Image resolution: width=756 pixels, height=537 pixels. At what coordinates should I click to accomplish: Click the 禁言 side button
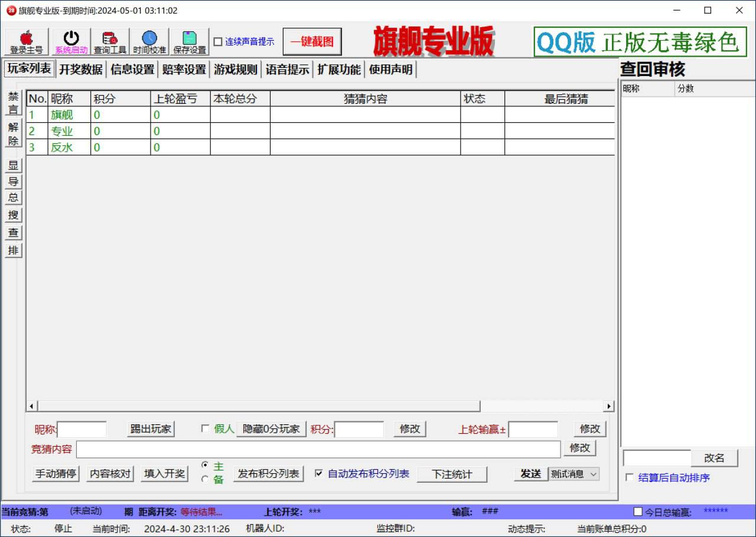click(13, 103)
